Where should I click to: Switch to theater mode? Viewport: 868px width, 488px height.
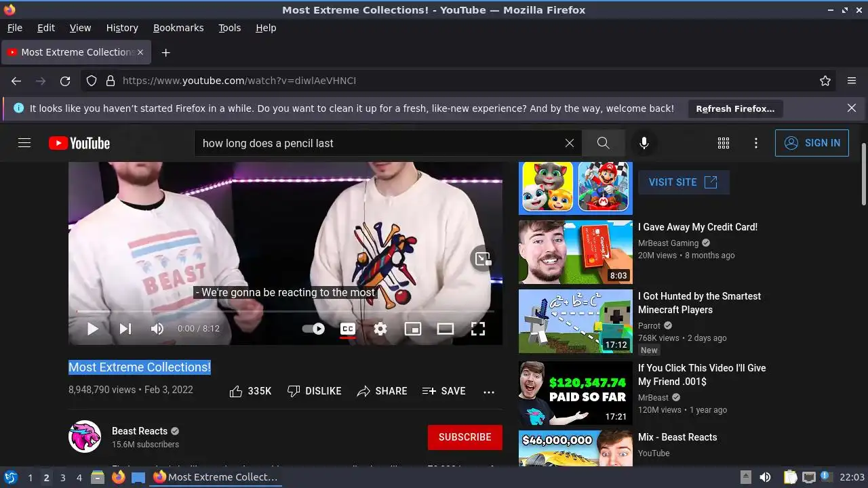446,329
